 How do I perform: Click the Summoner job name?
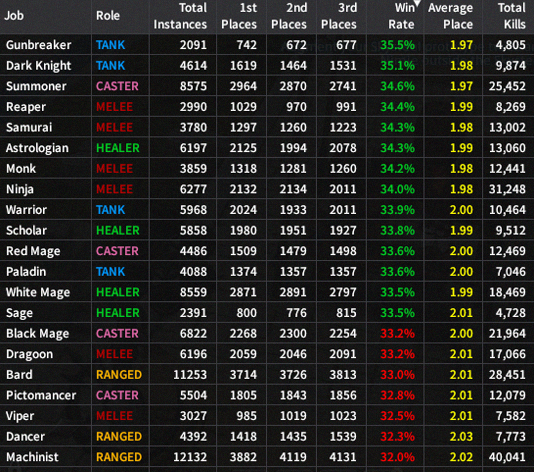coord(36,86)
